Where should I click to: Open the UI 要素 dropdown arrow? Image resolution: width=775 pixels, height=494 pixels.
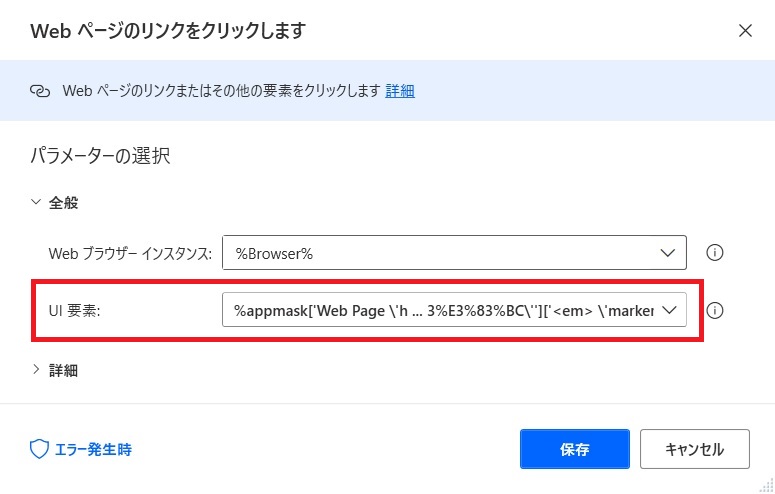pos(669,310)
